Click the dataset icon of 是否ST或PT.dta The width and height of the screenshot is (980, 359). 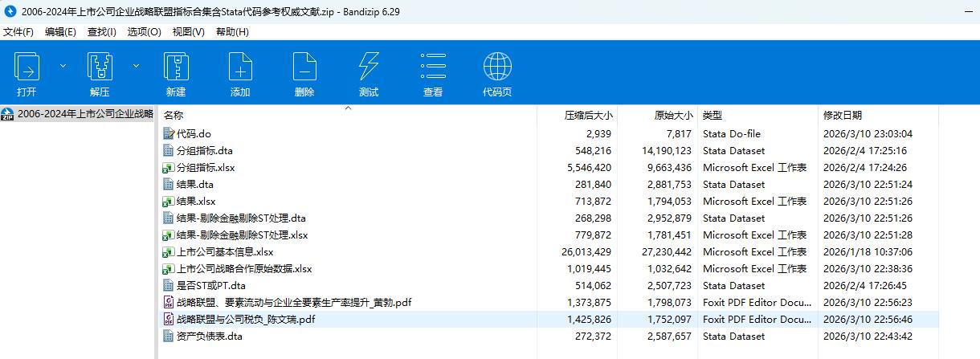pos(169,286)
